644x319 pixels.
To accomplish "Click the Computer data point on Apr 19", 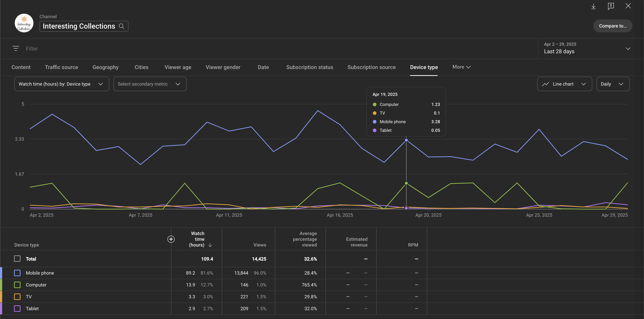I will pos(406,183).
